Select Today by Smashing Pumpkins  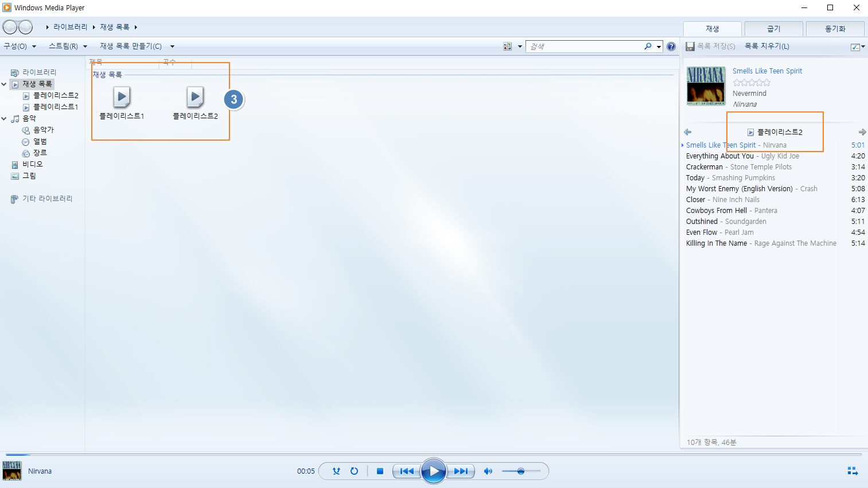point(774,178)
